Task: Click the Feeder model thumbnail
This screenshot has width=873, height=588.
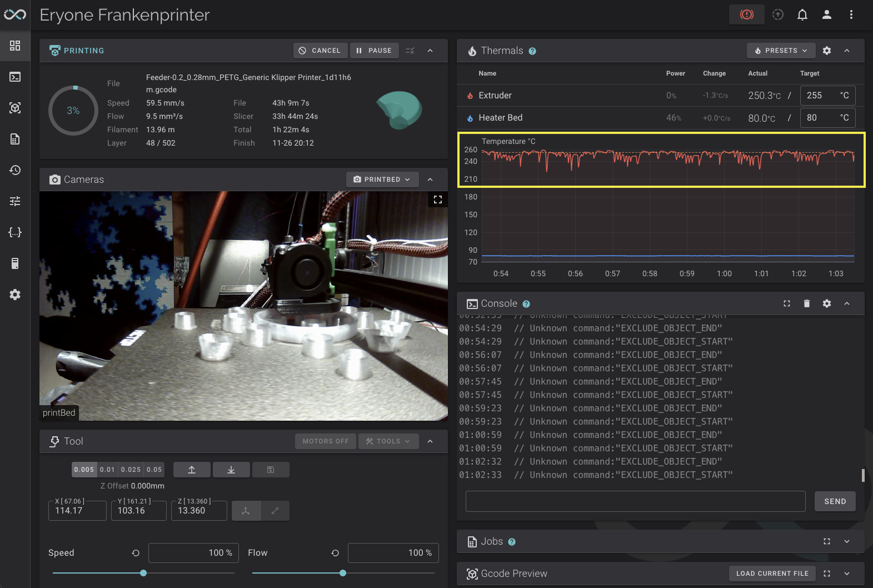Action: coord(399,110)
